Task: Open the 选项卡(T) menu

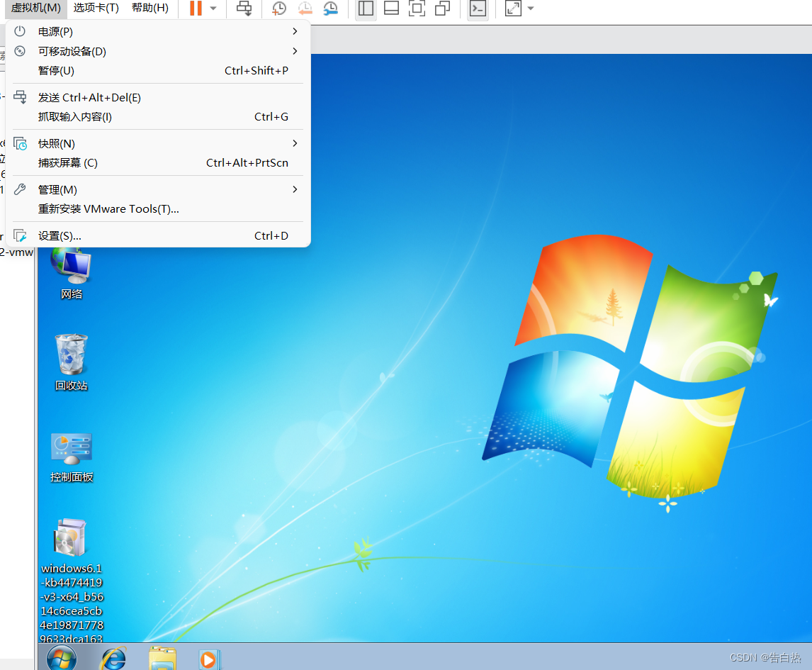Action: [x=96, y=8]
